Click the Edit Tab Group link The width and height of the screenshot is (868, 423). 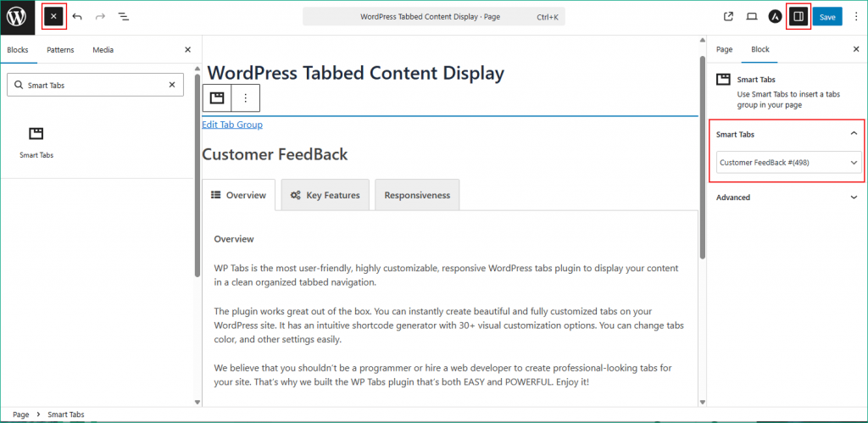(x=232, y=125)
